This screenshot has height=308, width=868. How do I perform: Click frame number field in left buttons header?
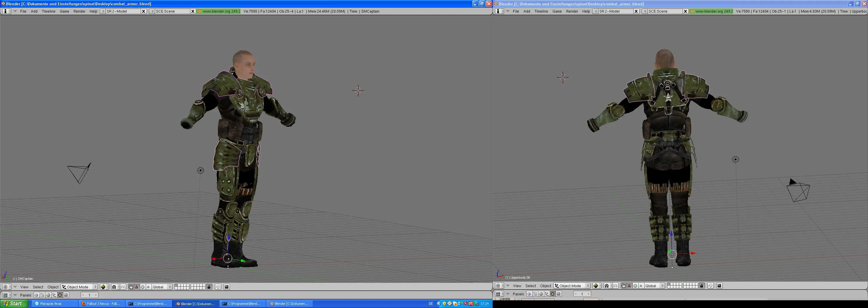pyautogui.click(x=90, y=295)
